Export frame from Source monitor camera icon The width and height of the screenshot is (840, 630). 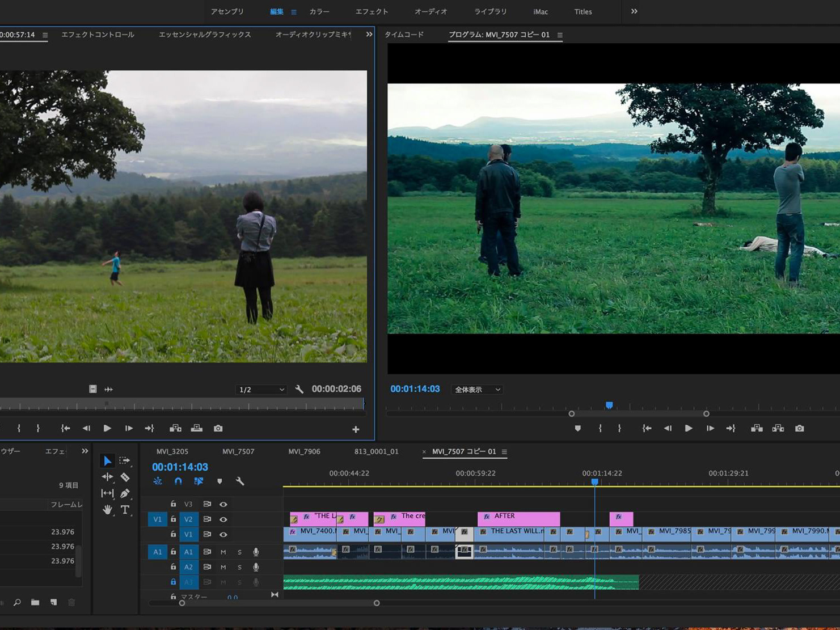tap(218, 428)
